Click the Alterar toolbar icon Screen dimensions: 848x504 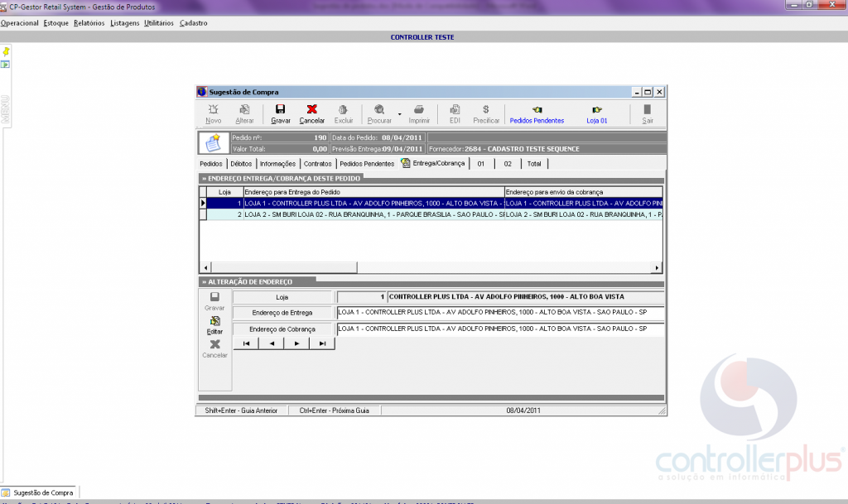pyautogui.click(x=244, y=110)
